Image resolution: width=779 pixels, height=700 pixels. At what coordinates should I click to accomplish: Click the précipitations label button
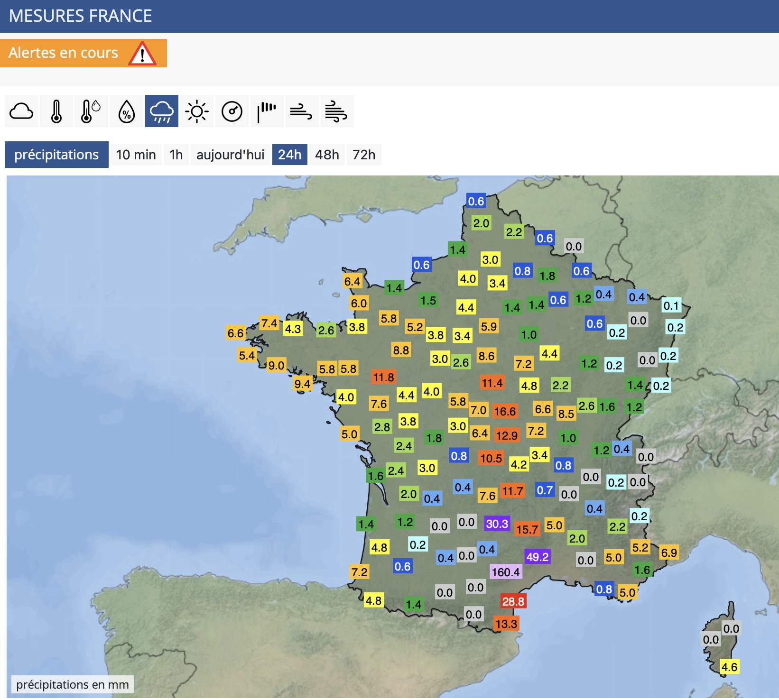pyautogui.click(x=56, y=155)
